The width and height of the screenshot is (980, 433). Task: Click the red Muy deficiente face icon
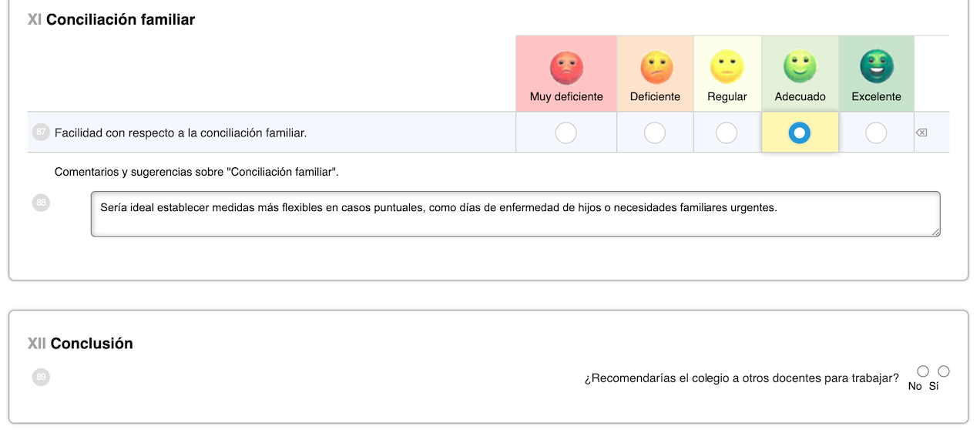(566, 68)
